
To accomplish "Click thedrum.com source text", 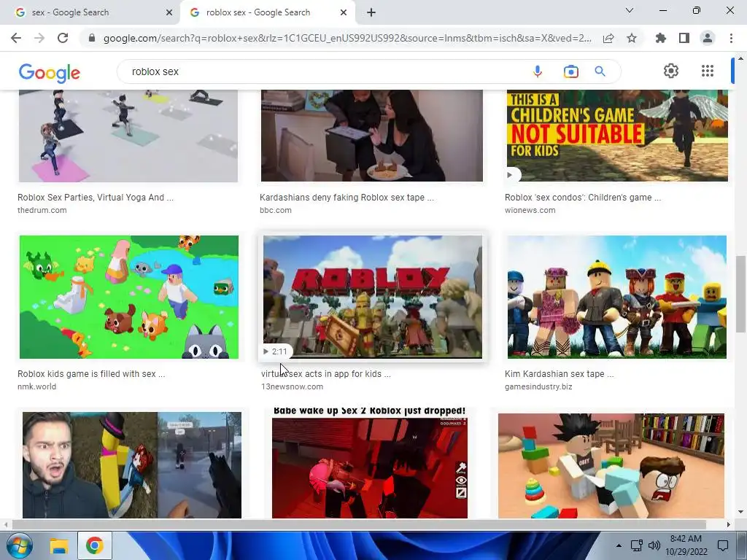I will pos(42,210).
